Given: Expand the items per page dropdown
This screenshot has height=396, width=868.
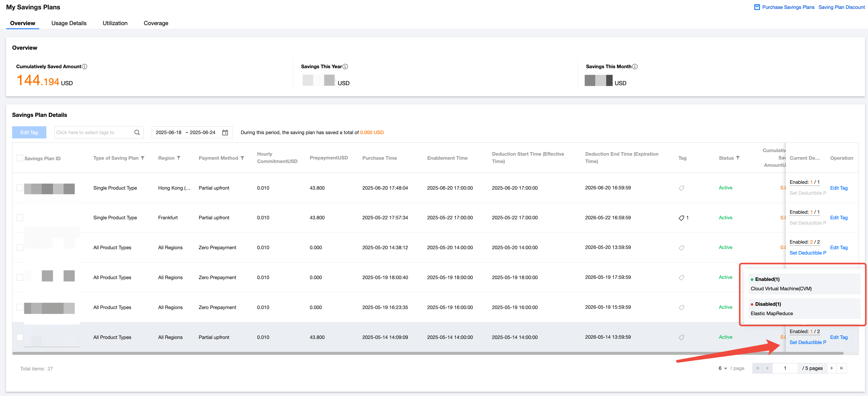Looking at the screenshot, I should coord(723,368).
